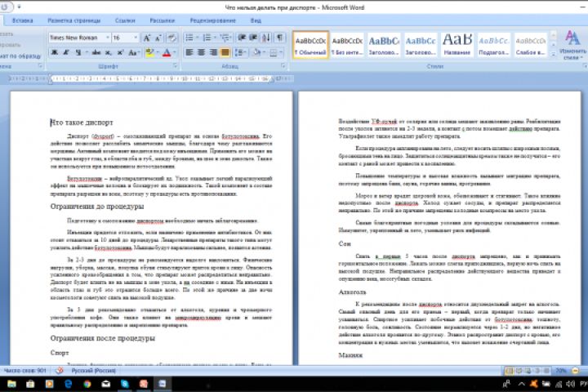This screenshot has width=588, height=392.
Task: Open the Разметка страницы tab
Action: point(73,20)
